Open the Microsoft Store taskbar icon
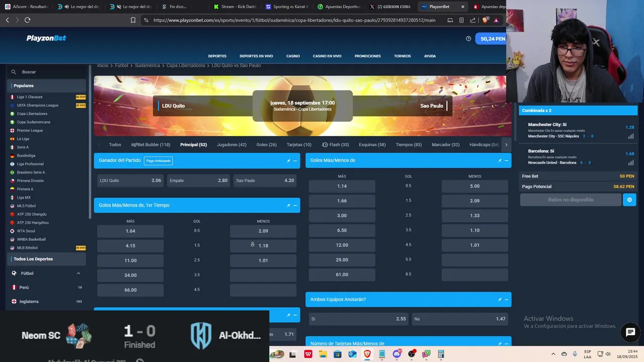Screen dimensions: 644x362 coord(337,354)
